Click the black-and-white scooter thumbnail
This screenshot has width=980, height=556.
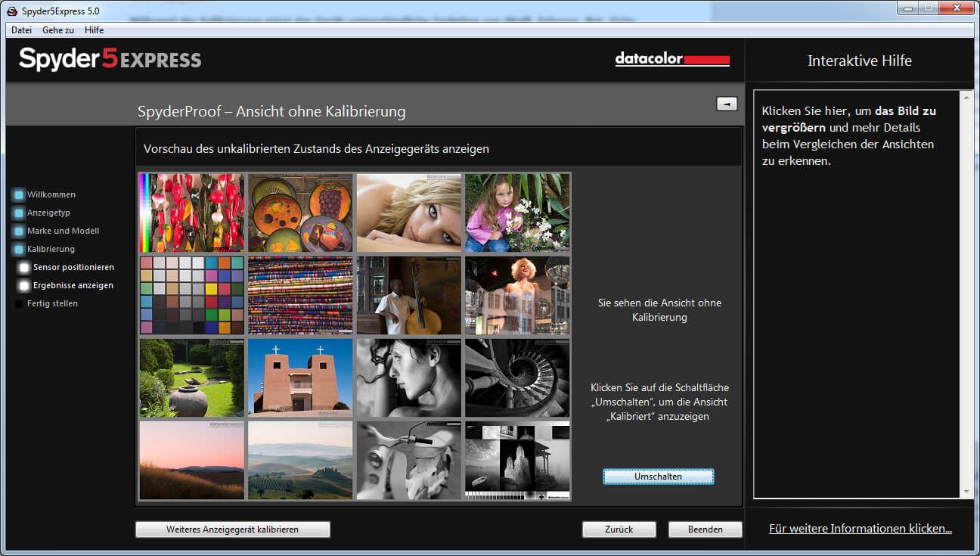tap(409, 460)
